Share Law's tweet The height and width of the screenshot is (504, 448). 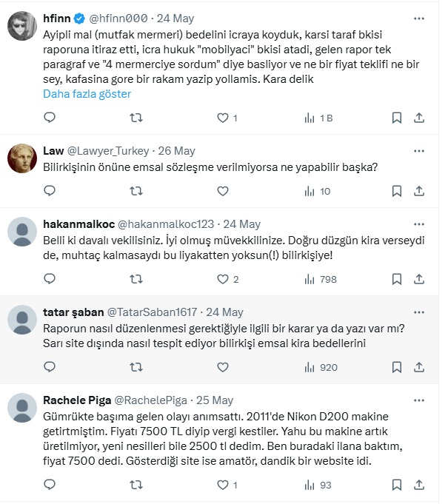(x=418, y=191)
